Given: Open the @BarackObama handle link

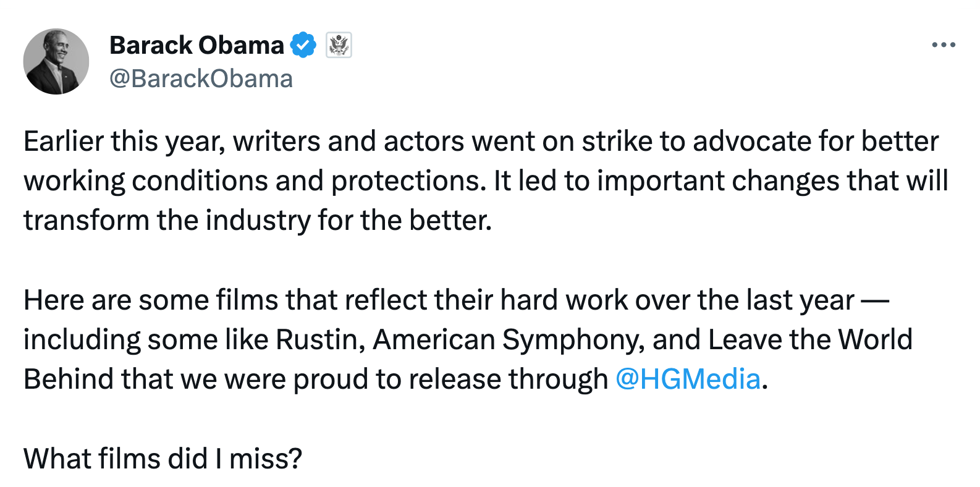Looking at the screenshot, I should coord(201,78).
